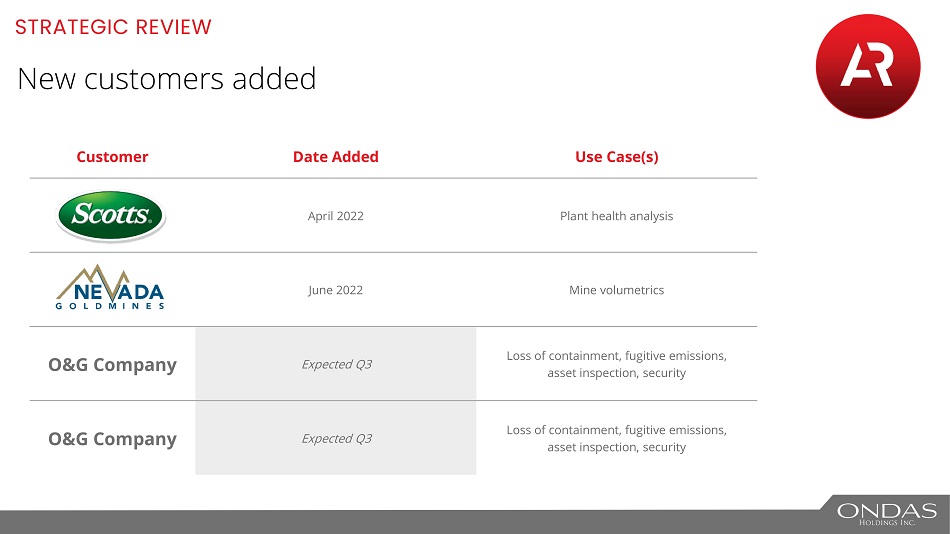
Task: Click the first O&G Company entry
Action: point(112,365)
